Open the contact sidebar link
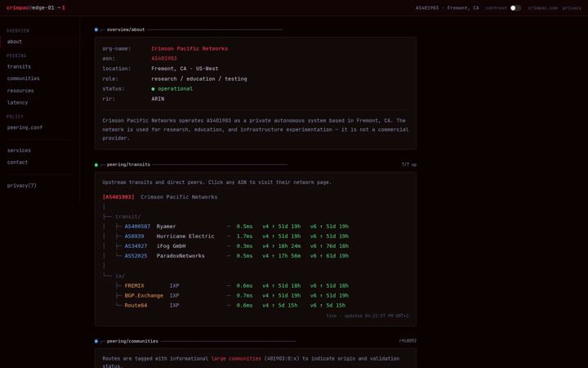The image size is (588, 368). click(x=18, y=163)
